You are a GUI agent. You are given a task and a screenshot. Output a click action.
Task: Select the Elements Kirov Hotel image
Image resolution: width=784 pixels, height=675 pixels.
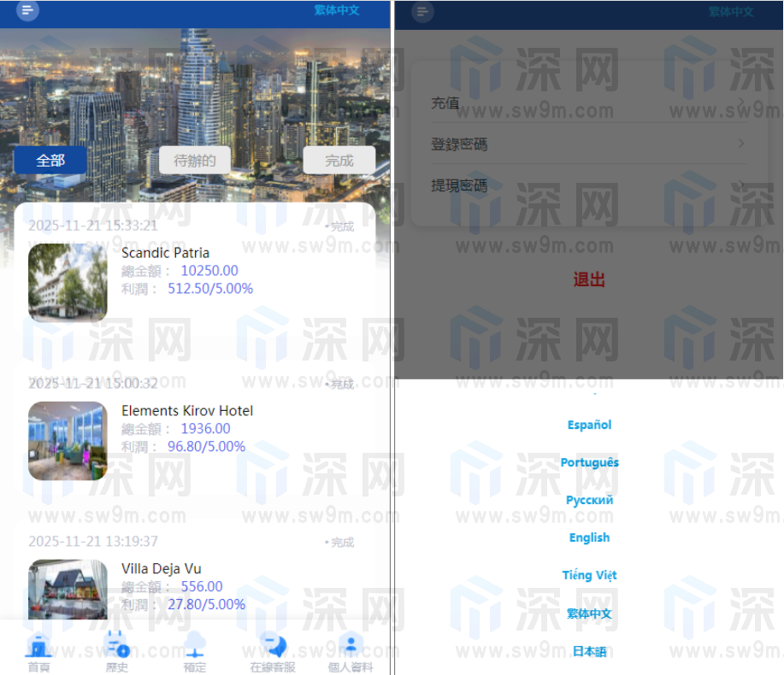68,440
